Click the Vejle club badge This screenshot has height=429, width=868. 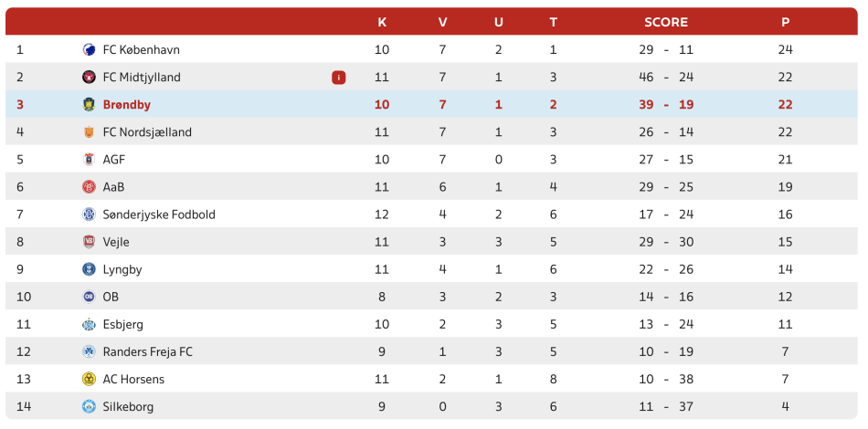point(90,242)
